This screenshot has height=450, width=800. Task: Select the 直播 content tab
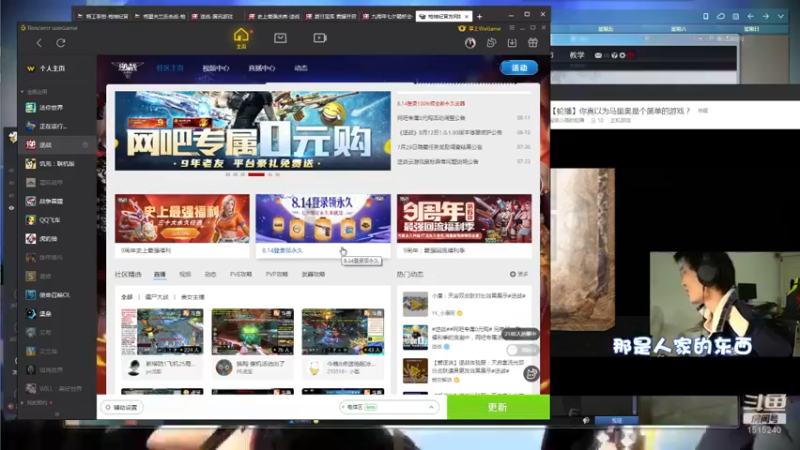coord(160,274)
